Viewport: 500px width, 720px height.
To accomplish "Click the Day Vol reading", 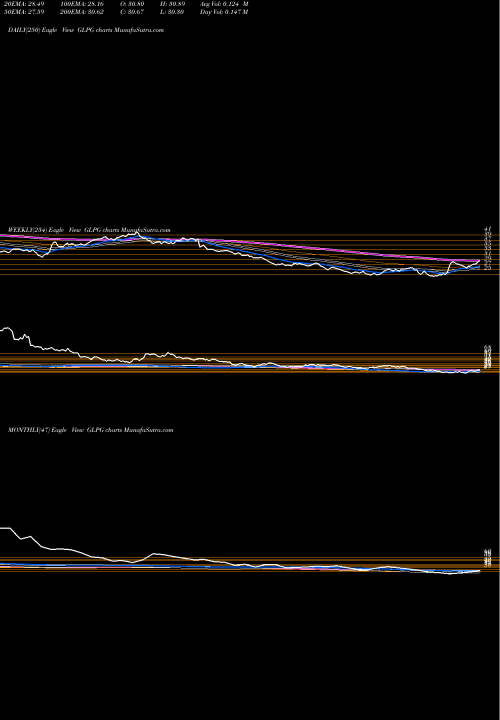I will [224, 12].
